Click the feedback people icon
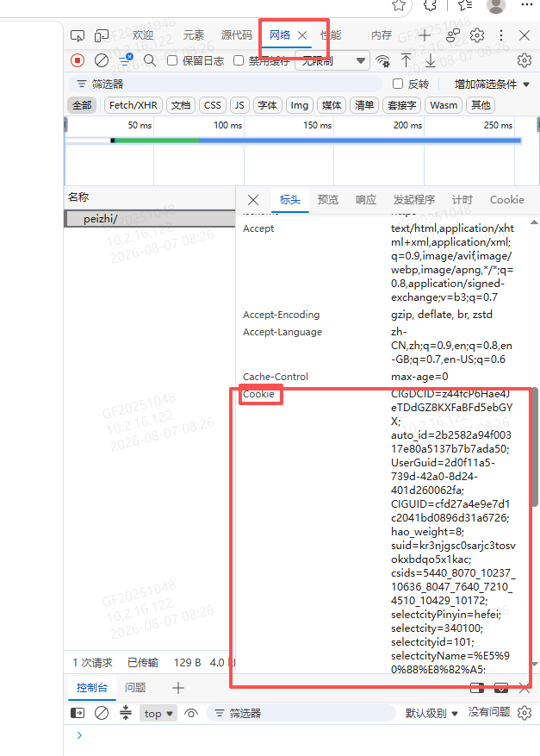This screenshot has height=756, width=540. pyautogui.click(x=453, y=35)
